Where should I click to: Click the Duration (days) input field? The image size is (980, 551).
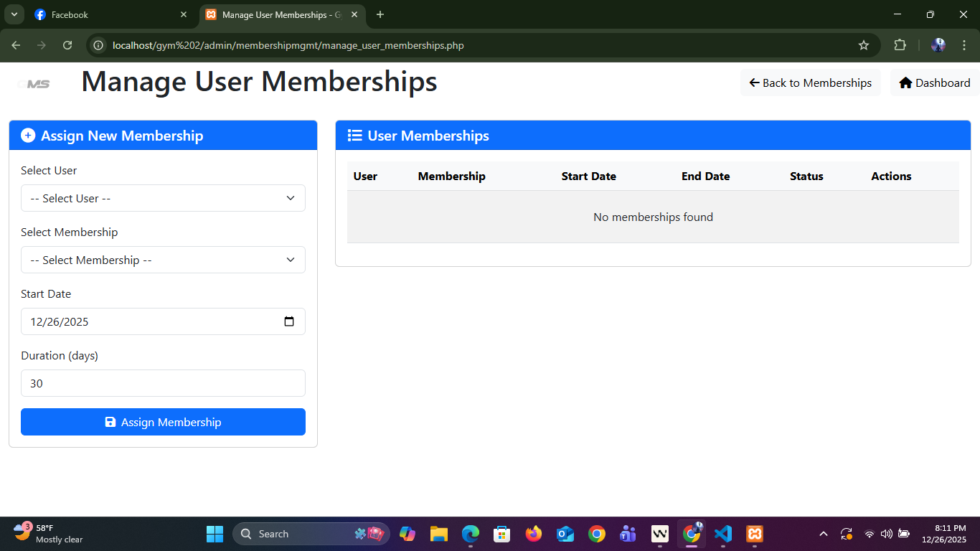(x=163, y=383)
